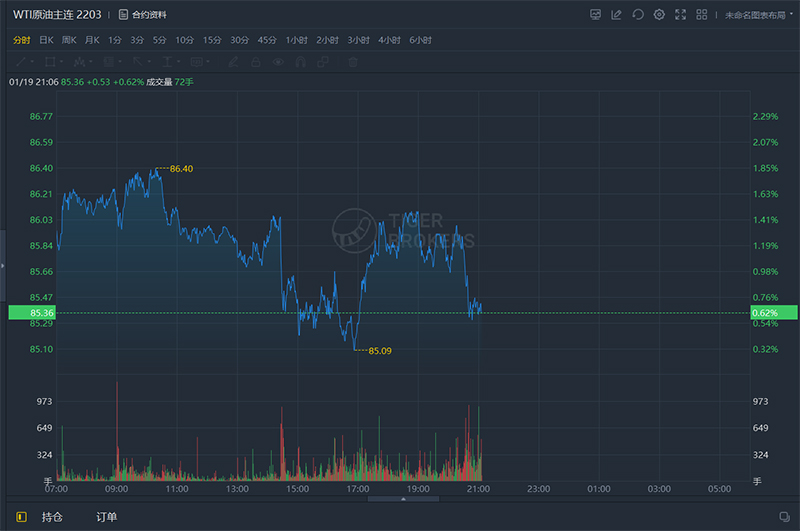Select the 5分 interval
Screen dimensions: 800x531
[160, 40]
